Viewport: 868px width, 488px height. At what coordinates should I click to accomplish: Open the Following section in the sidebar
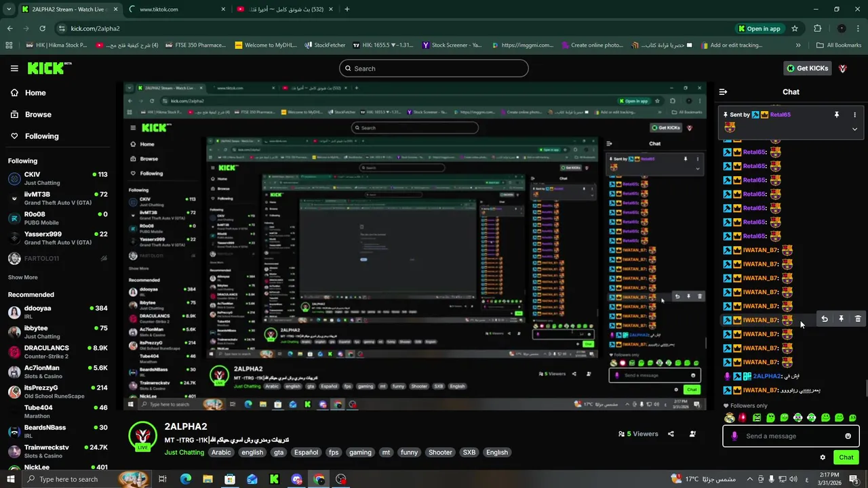(x=41, y=136)
